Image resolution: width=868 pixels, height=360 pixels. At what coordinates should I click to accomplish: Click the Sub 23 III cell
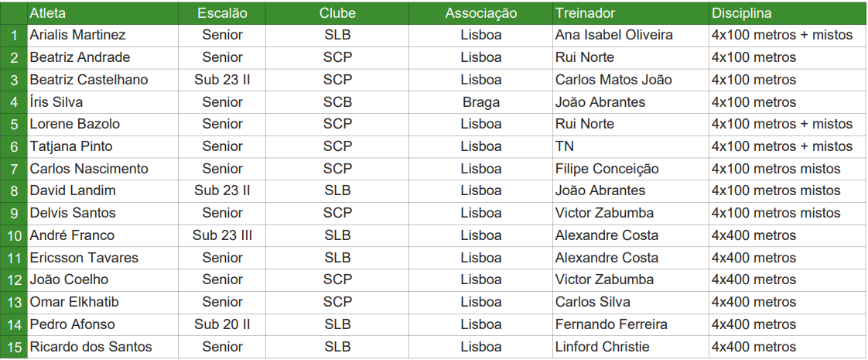click(x=222, y=235)
